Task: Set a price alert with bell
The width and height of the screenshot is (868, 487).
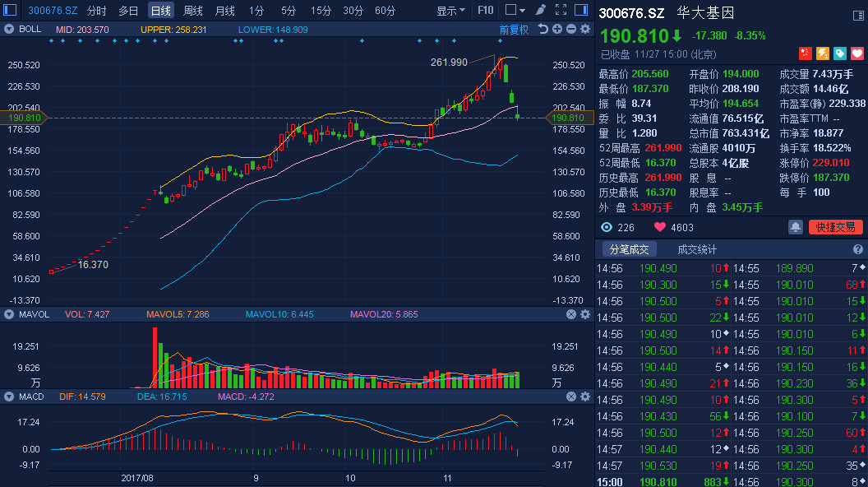Action: tap(796, 227)
